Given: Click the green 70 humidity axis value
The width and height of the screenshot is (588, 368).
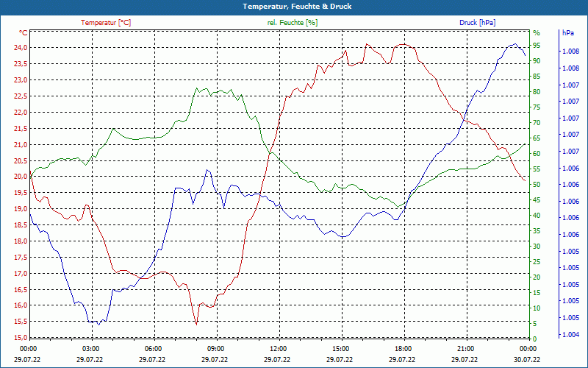Looking at the screenshot, I should point(537,123).
